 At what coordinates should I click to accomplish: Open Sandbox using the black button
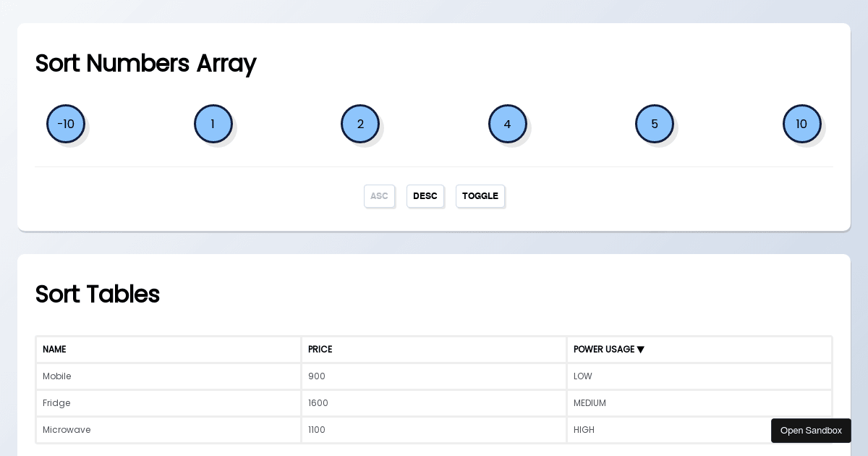[x=811, y=431]
